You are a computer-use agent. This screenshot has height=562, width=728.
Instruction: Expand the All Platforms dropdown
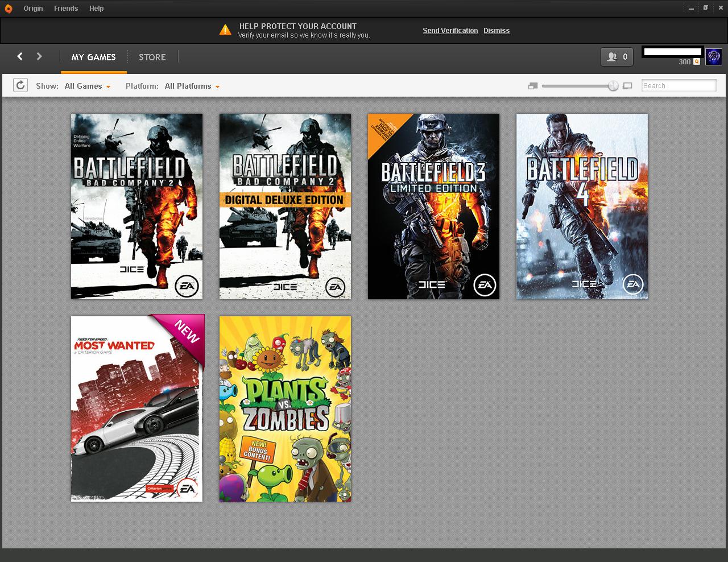click(192, 86)
